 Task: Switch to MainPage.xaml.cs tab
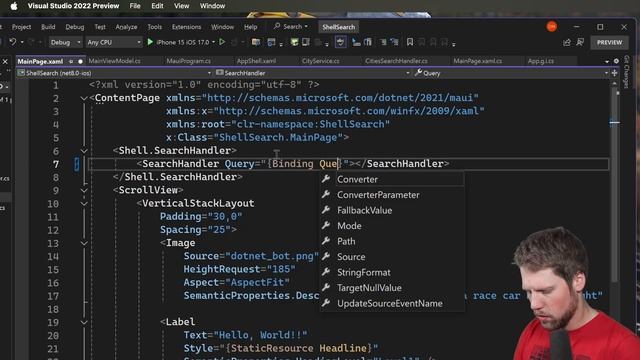[478, 61]
